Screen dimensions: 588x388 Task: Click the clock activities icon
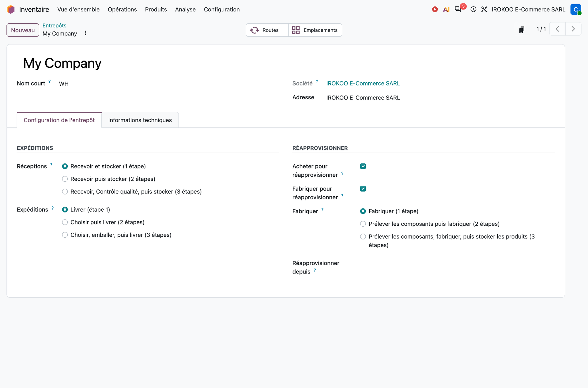pos(473,9)
